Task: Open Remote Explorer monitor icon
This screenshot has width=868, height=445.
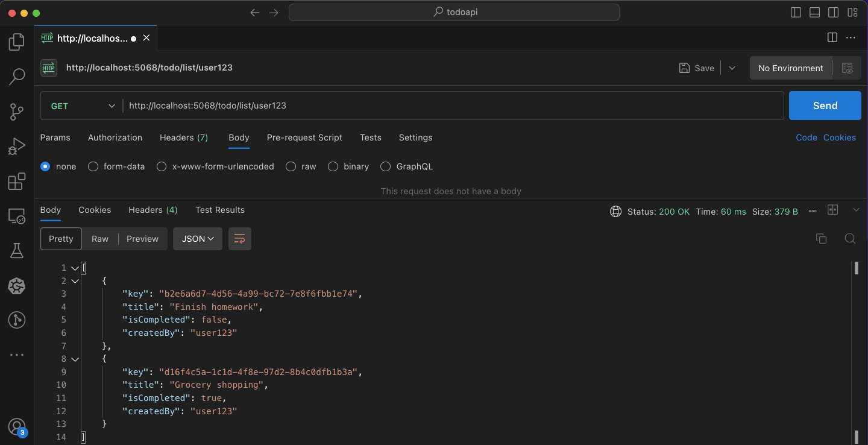Action: (17, 216)
